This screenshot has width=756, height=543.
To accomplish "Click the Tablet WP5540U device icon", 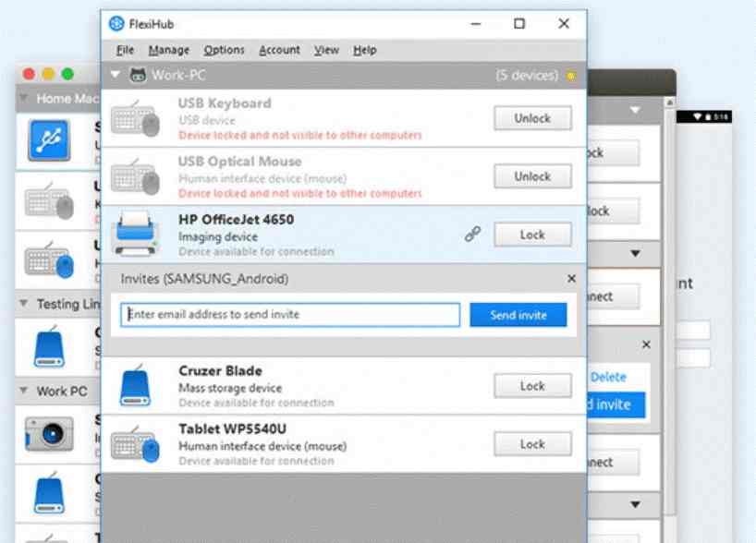I will [x=136, y=444].
